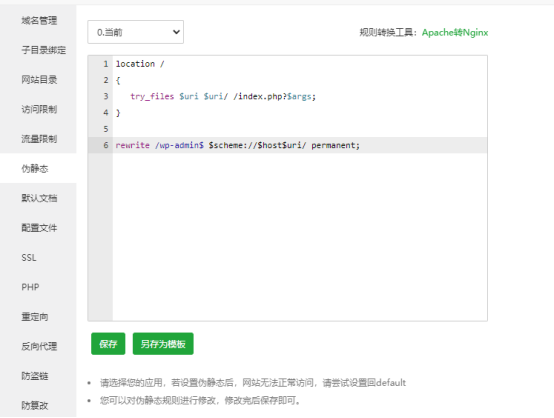Go to the 防盗链 tab
The image size is (554, 418).
coord(38,376)
